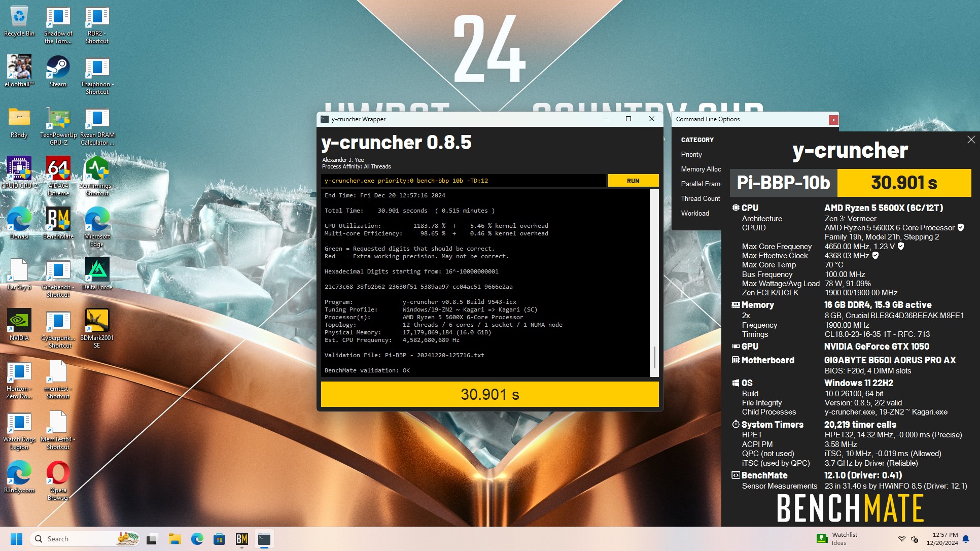
Task: Launch CPUID CPU-Z desktop icon
Action: 19,173
